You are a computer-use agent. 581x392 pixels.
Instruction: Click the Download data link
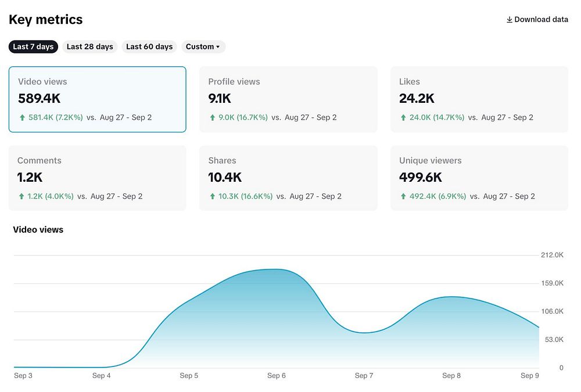coord(537,20)
